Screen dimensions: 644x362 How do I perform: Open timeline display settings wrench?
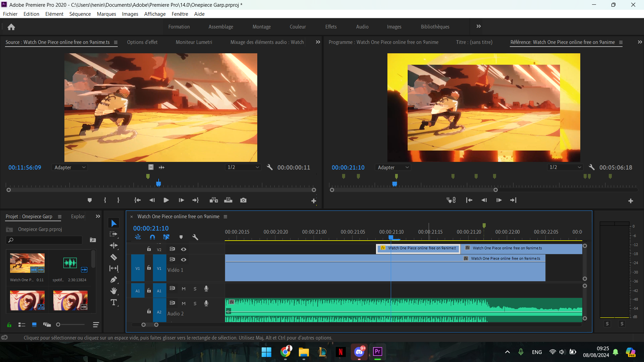195,237
